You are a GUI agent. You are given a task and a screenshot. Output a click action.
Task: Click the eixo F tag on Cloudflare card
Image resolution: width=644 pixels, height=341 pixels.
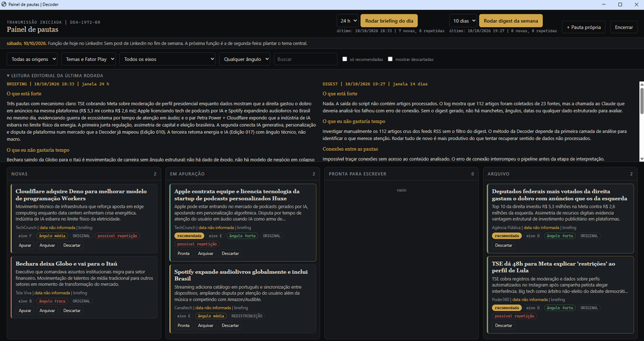[25, 236]
